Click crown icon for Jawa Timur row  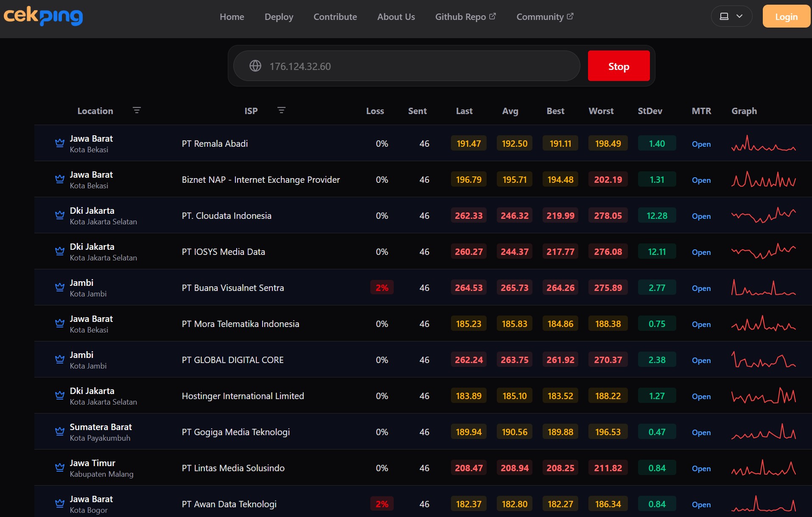(60, 467)
